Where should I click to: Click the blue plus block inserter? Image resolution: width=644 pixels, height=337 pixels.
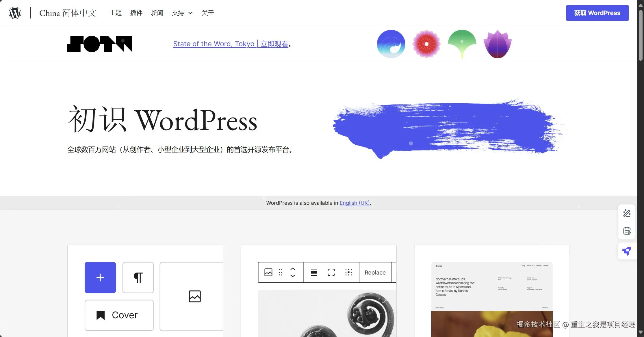(x=100, y=278)
